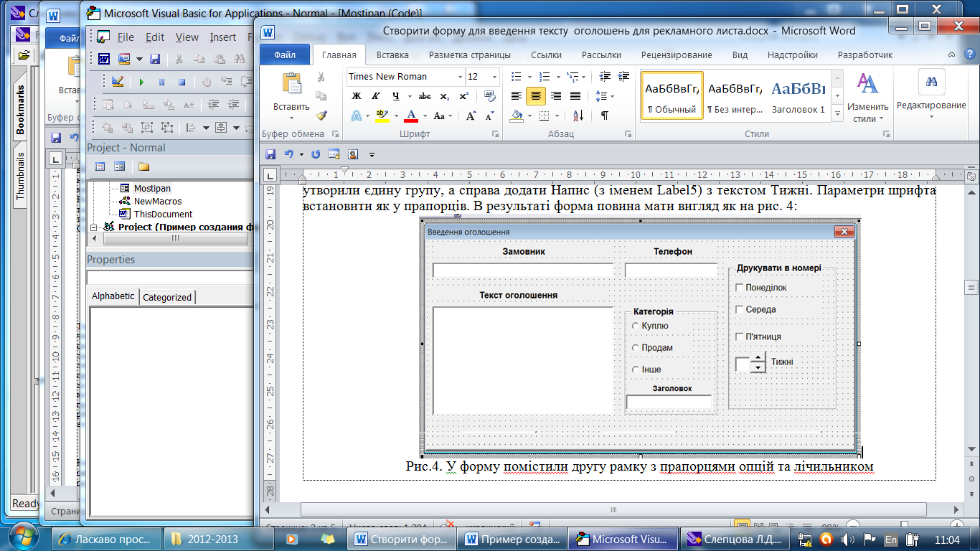Click the Cut scissors icon in Word ribbon
The image size is (980, 551).
coord(321,77)
